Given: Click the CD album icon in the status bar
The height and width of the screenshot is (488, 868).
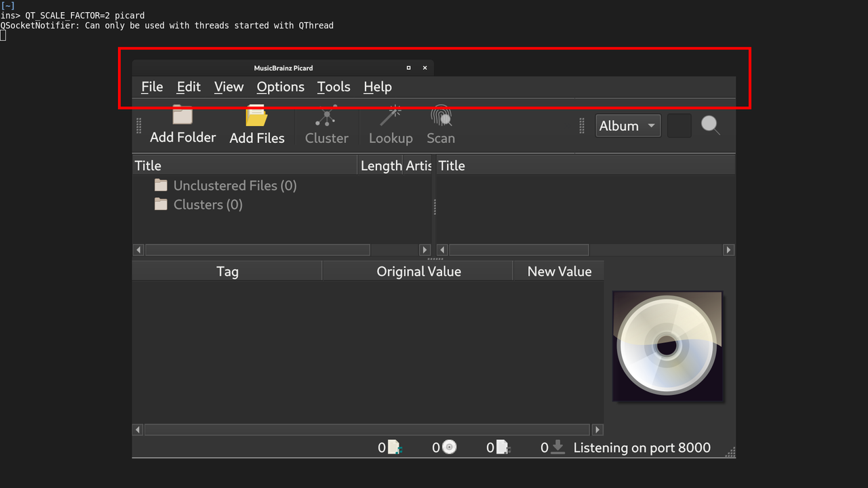Looking at the screenshot, I should tap(449, 447).
